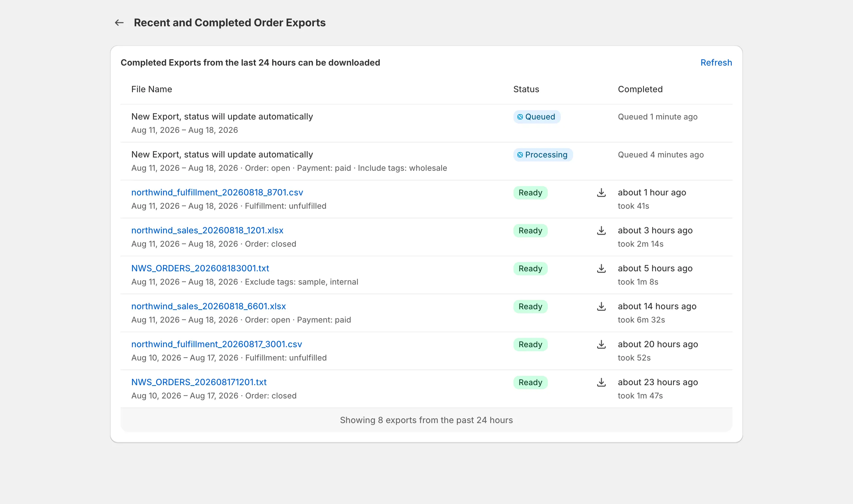This screenshot has width=853, height=504.
Task: Click the date range under the Queued export
Action: click(185, 130)
